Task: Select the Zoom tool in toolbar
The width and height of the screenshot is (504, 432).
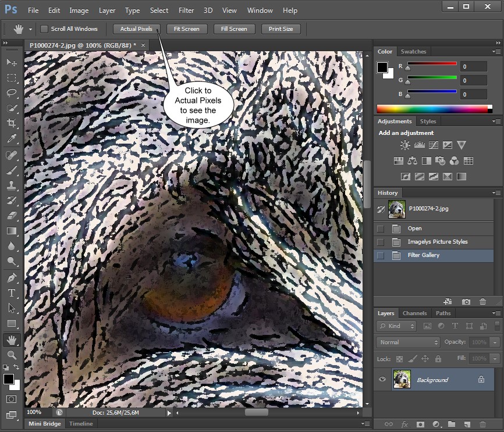Action: 12,355
